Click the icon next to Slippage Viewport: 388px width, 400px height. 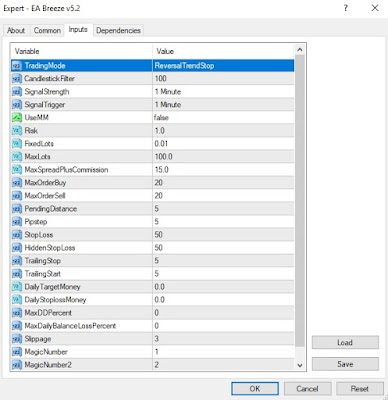(x=17, y=339)
